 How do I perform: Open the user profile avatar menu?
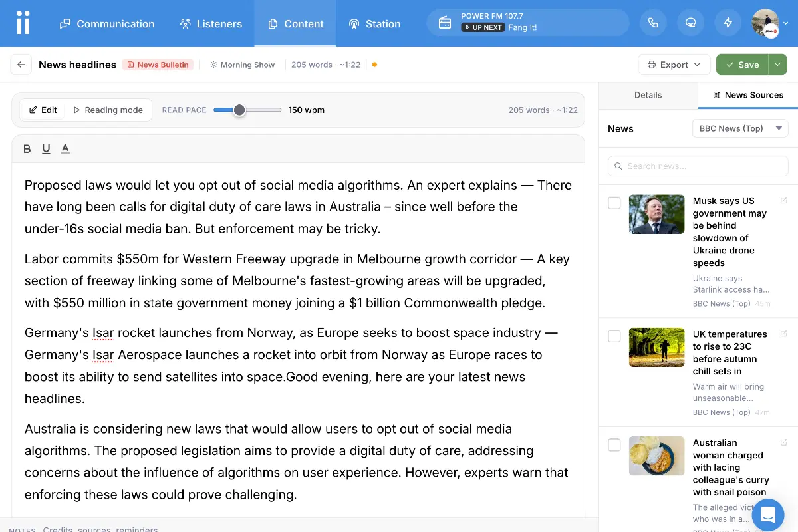[769, 23]
